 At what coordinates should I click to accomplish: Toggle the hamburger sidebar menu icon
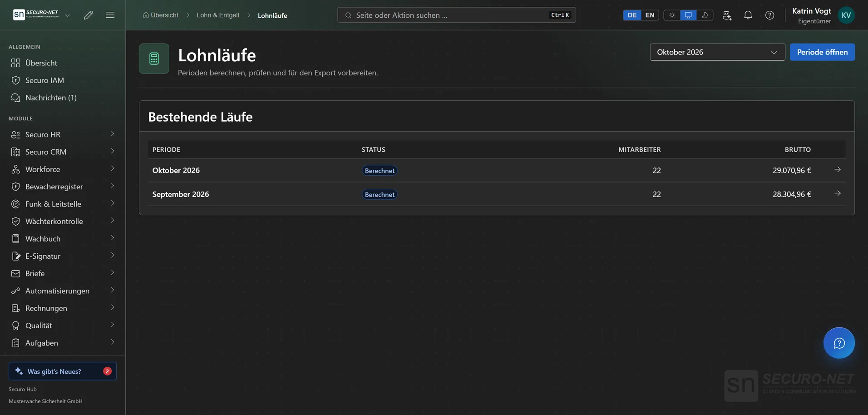point(110,15)
